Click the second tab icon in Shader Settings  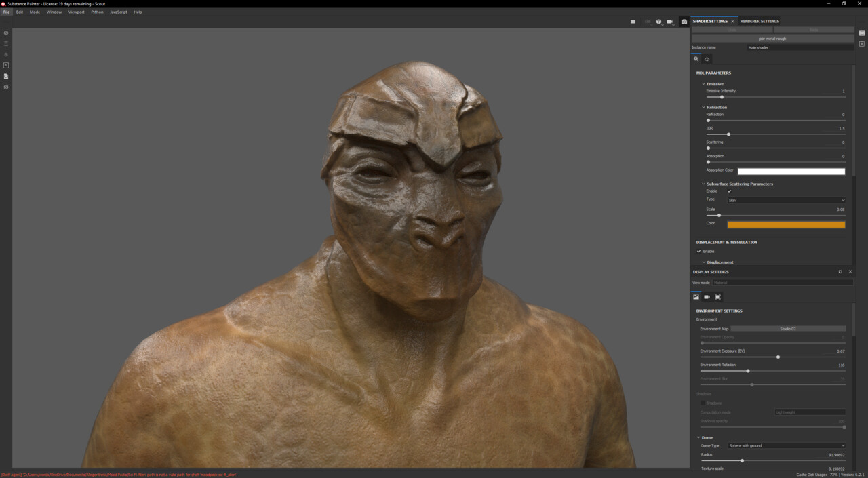pos(707,59)
